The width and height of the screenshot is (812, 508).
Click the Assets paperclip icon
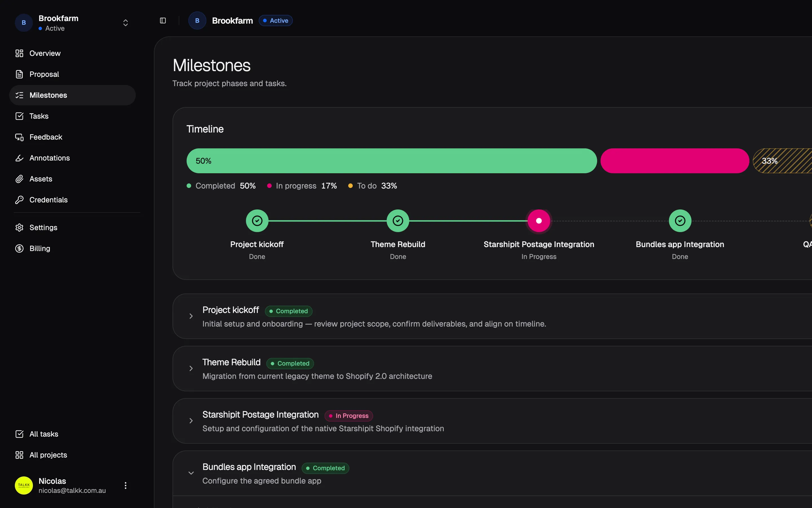(19, 179)
